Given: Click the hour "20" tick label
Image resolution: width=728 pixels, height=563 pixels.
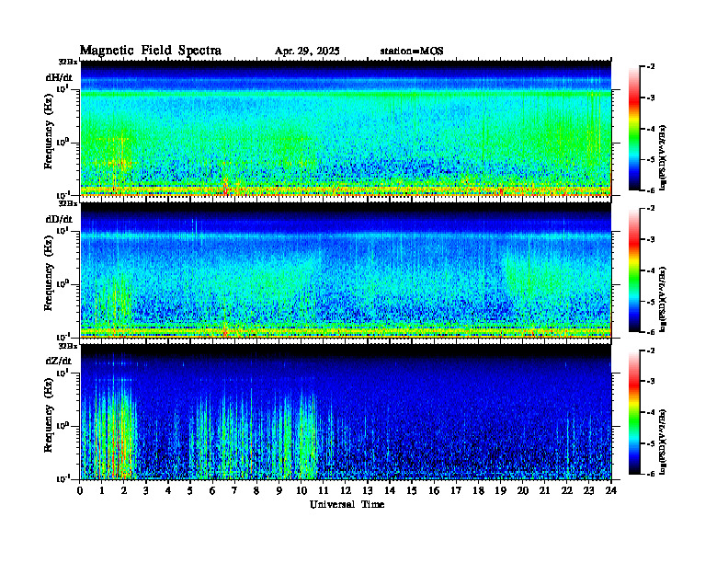Looking at the screenshot, I should (x=523, y=490).
